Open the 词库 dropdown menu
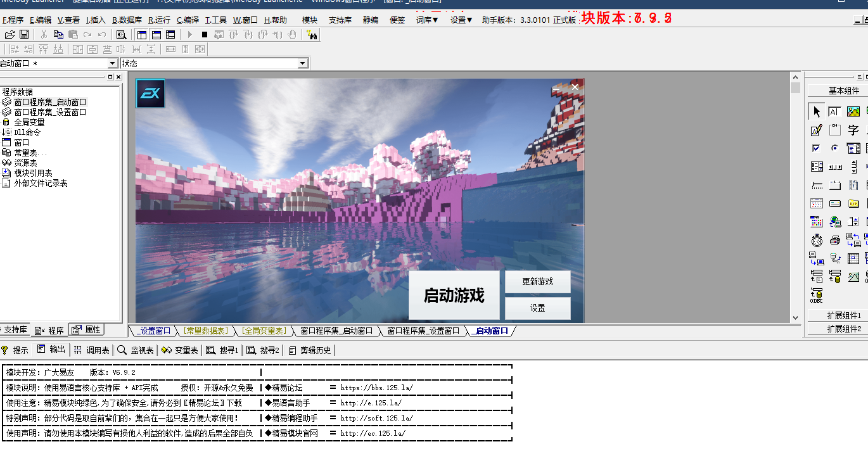The height and width of the screenshot is (456, 868). (x=427, y=20)
